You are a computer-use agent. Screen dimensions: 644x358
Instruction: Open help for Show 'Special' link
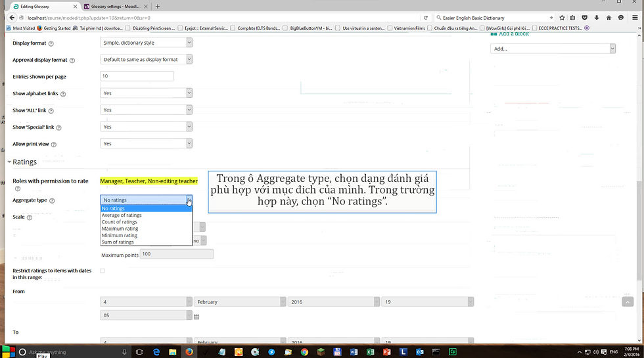coord(58,127)
